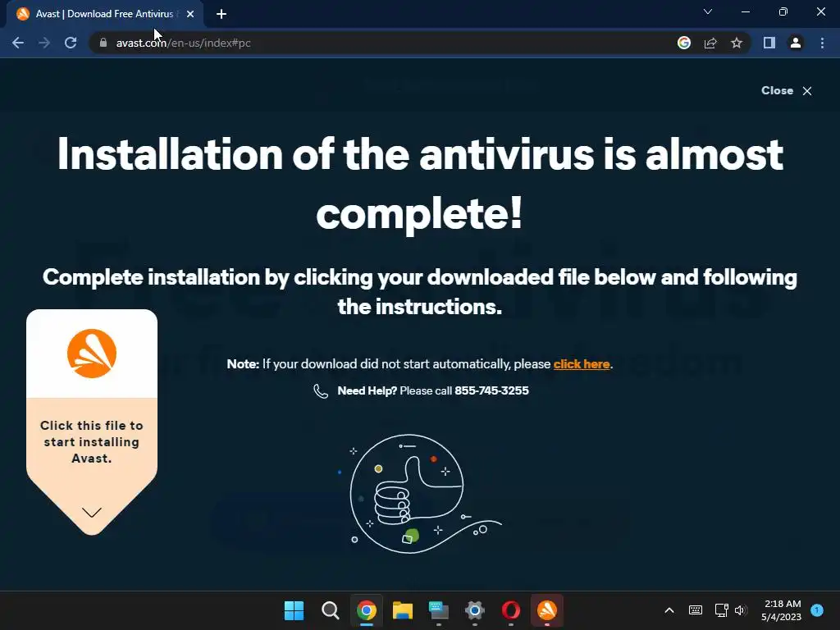Share this page via share icon
The width and height of the screenshot is (840, 630).
coord(710,43)
